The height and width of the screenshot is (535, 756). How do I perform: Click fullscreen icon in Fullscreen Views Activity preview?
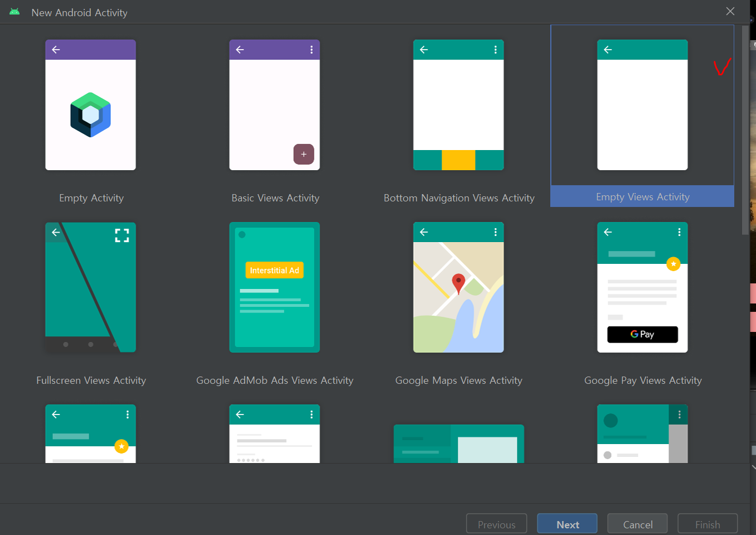click(122, 235)
